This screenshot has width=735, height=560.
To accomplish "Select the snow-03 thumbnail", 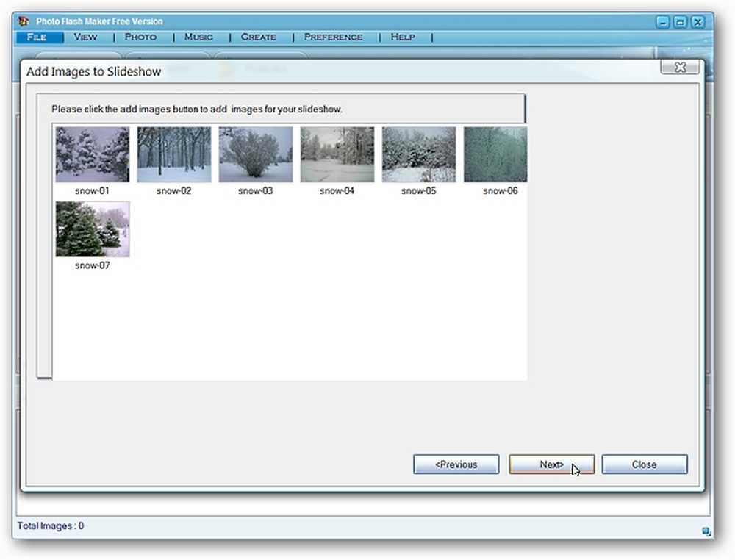I will (x=256, y=154).
